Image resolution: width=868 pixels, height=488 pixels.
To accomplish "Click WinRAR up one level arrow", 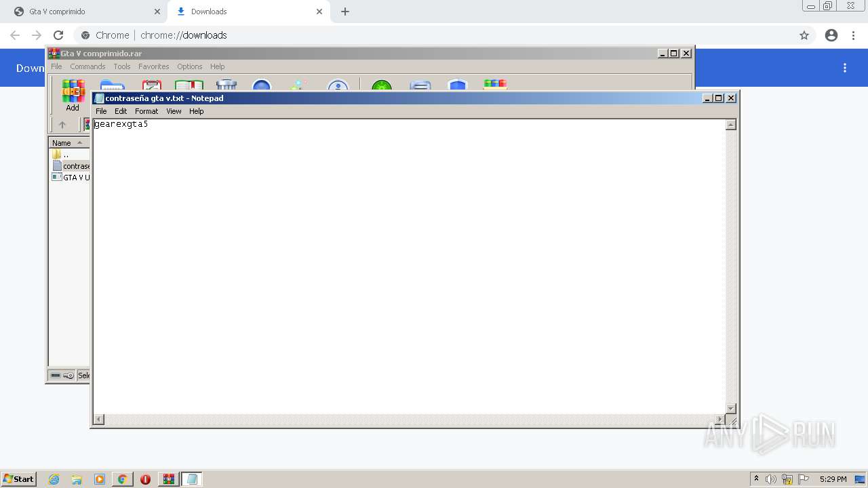I will click(x=62, y=125).
